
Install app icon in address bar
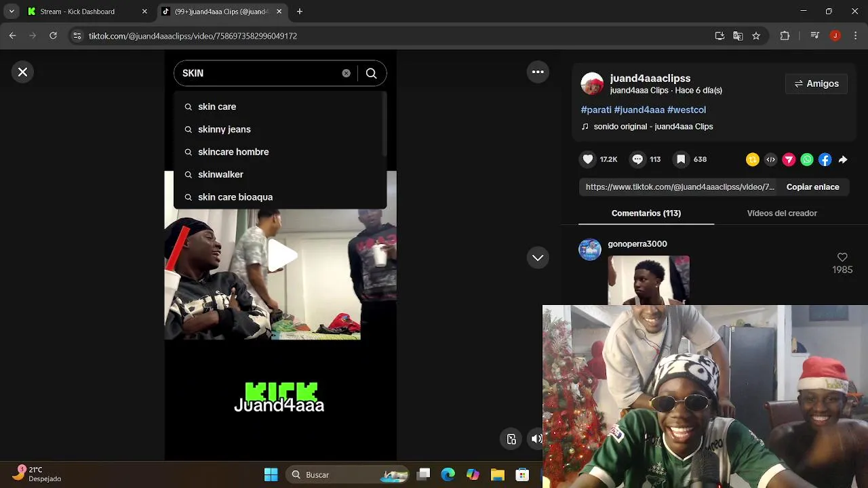[x=719, y=36]
